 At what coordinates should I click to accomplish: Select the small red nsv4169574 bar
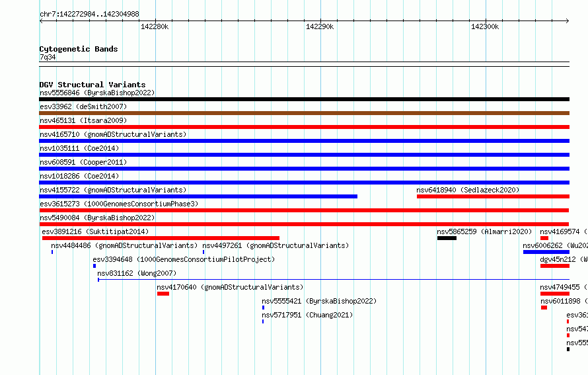tap(544, 238)
